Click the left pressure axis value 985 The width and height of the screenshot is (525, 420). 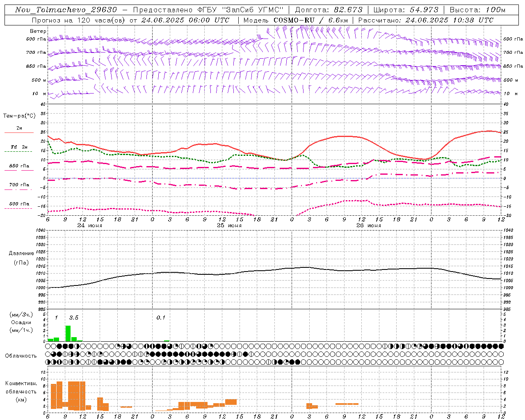click(41, 309)
